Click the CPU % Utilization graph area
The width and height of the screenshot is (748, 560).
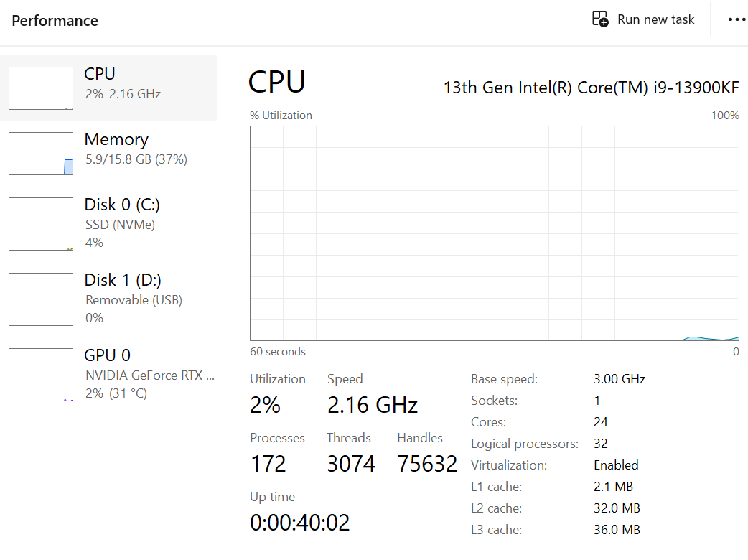tap(494, 233)
